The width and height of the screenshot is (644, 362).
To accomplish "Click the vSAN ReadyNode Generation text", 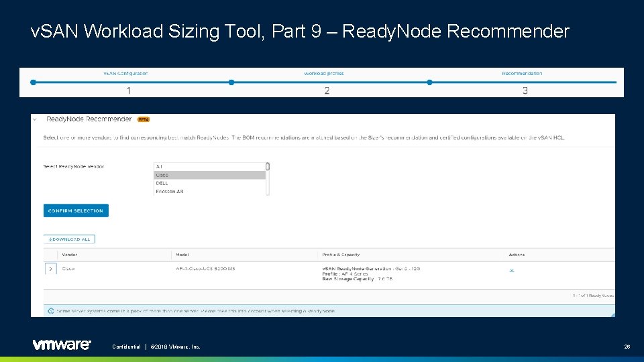I will coord(371,268).
